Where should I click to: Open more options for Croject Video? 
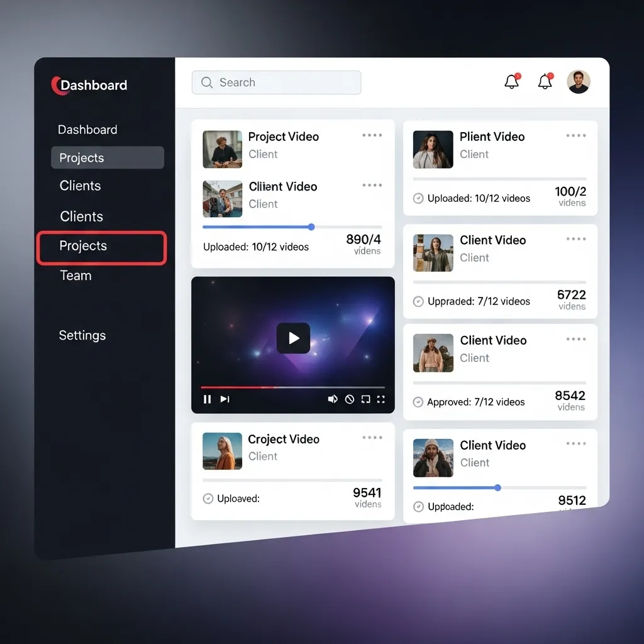click(x=372, y=438)
